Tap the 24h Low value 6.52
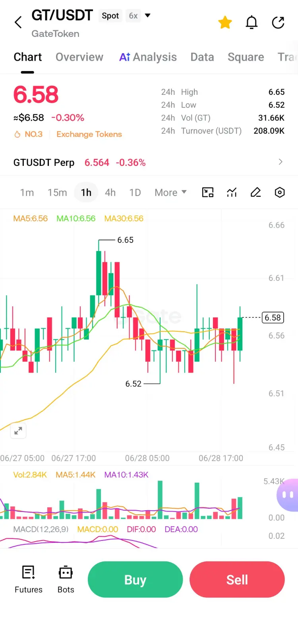The width and height of the screenshot is (298, 644). pos(277,105)
